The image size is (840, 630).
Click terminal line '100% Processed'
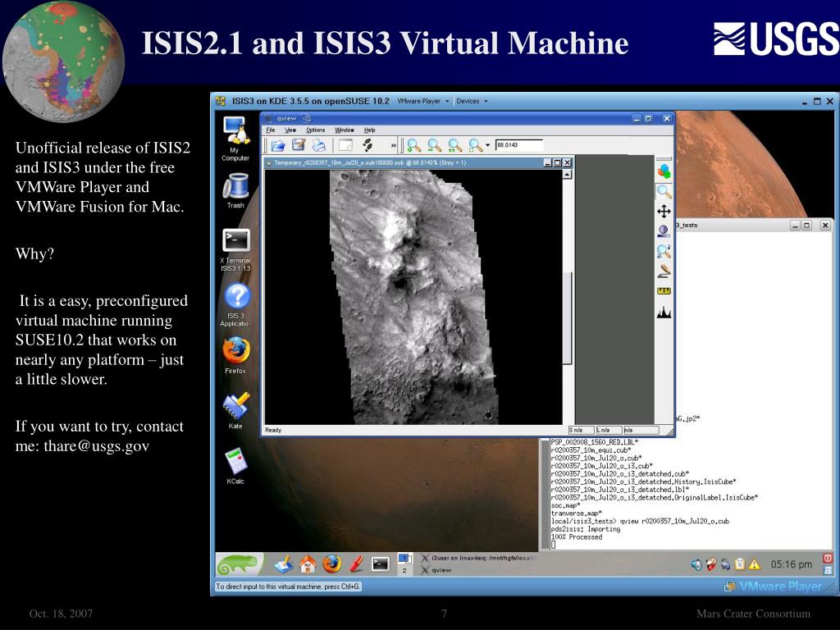(577, 537)
